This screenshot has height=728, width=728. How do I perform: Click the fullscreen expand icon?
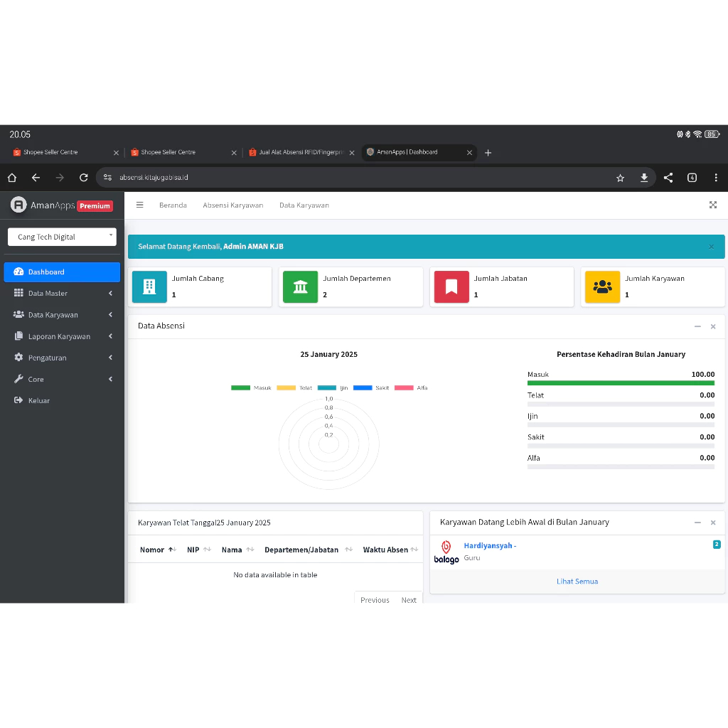point(712,205)
